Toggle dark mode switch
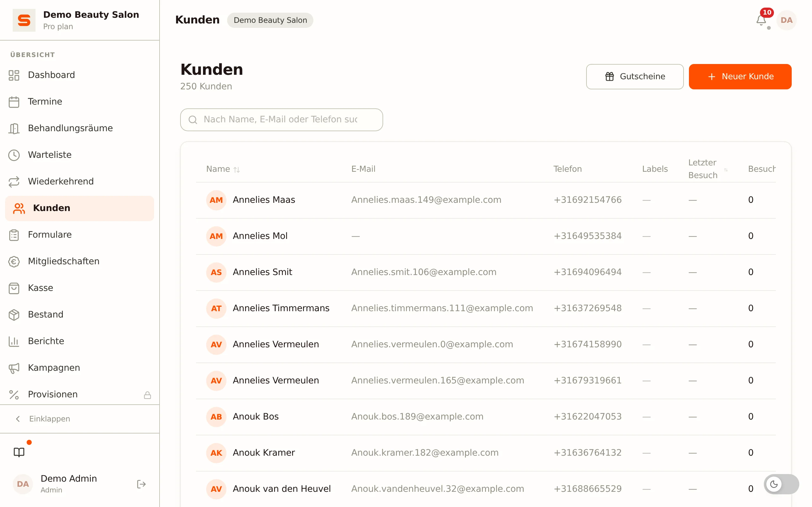The height and width of the screenshot is (507, 812). click(x=781, y=484)
